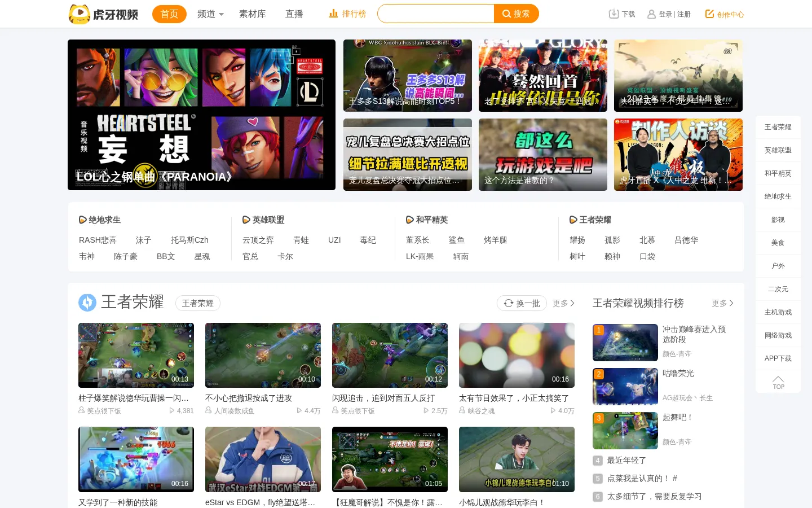
Task: Open streamer link 赖神
Action: (612, 256)
